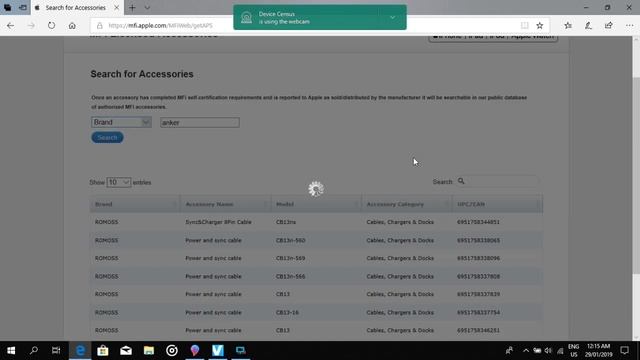640x360 pixels.
Task: Open the Favorites hub icon
Action: tap(568, 25)
